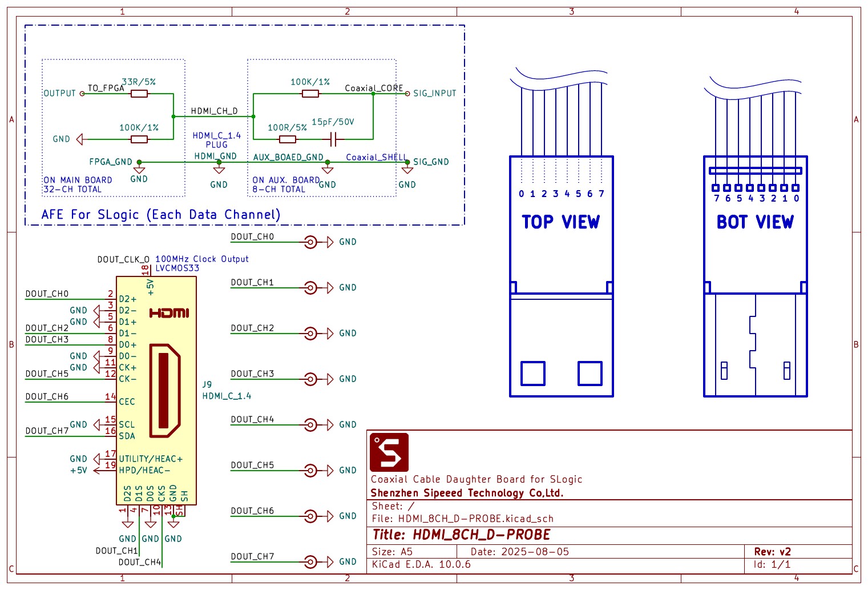The image size is (868, 590).
Task: Click the TOP VIEW heading
Action: point(561,222)
